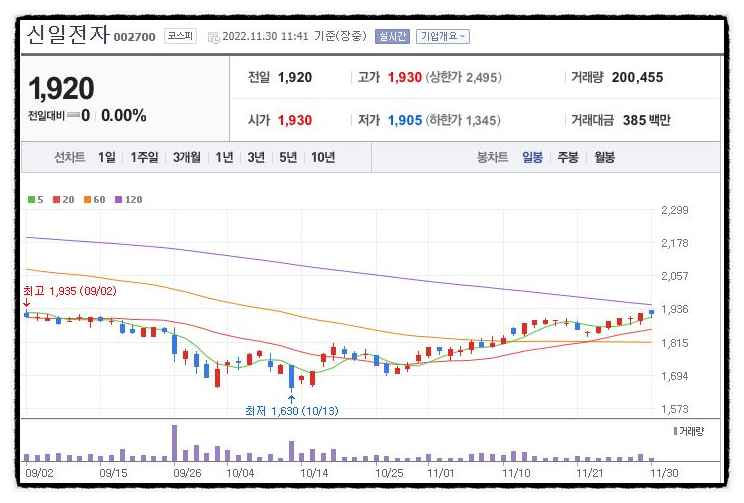Viewport: 744px width, 503px height.
Task: Click the 2,299 price axis label
Action: (x=675, y=210)
